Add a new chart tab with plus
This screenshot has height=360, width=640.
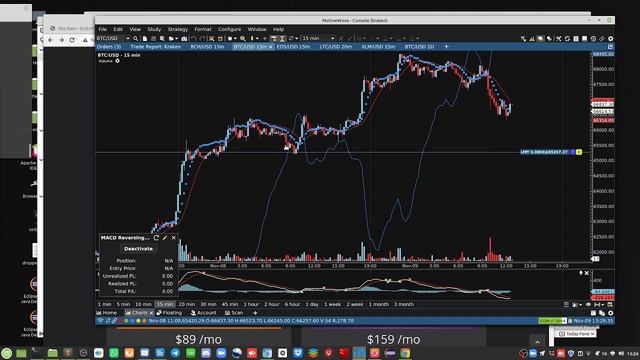point(446,47)
